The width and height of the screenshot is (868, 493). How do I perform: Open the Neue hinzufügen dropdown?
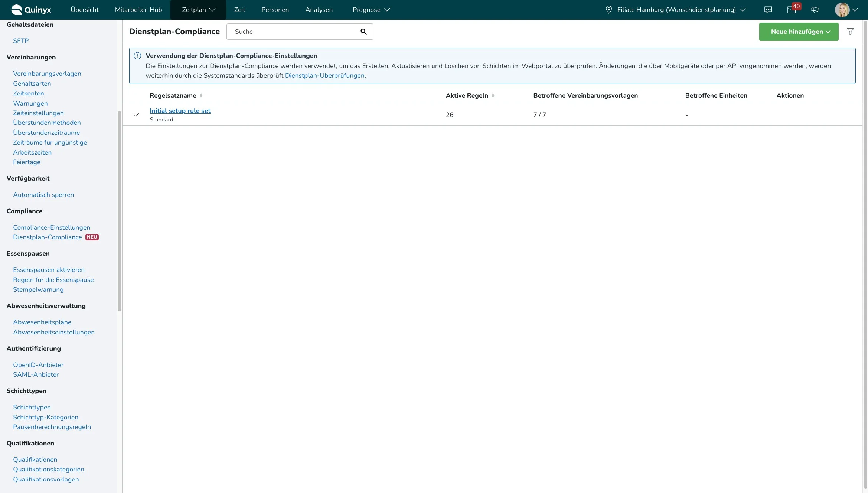pyautogui.click(x=799, y=32)
